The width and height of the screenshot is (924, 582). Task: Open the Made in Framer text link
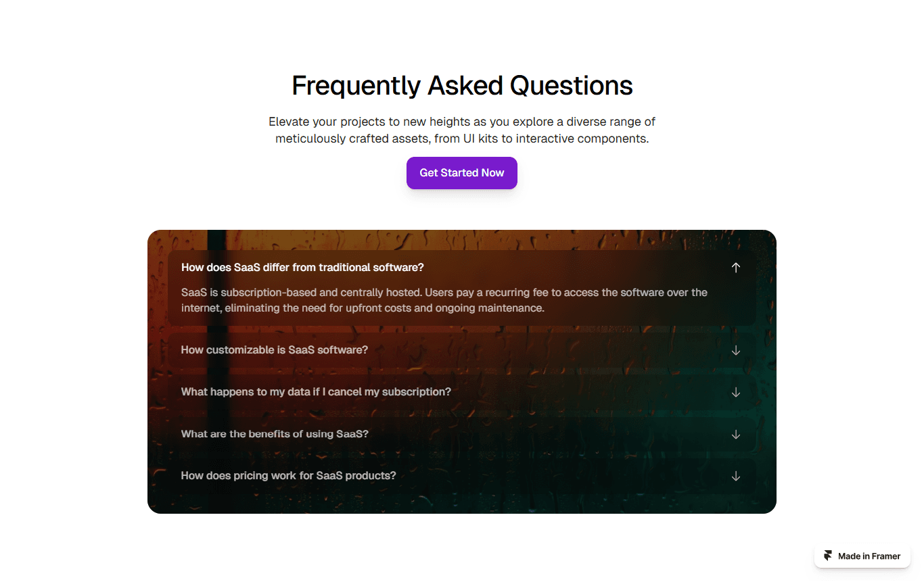[869, 556]
